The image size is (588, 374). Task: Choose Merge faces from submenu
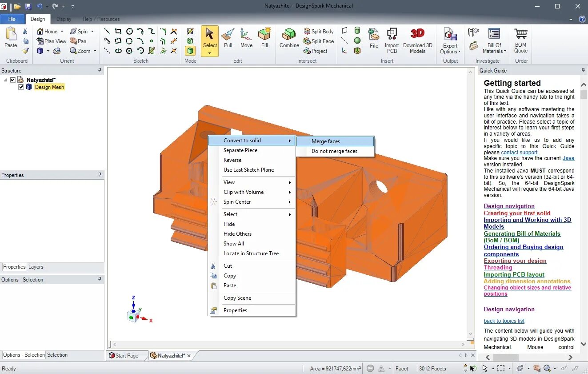click(x=336, y=141)
